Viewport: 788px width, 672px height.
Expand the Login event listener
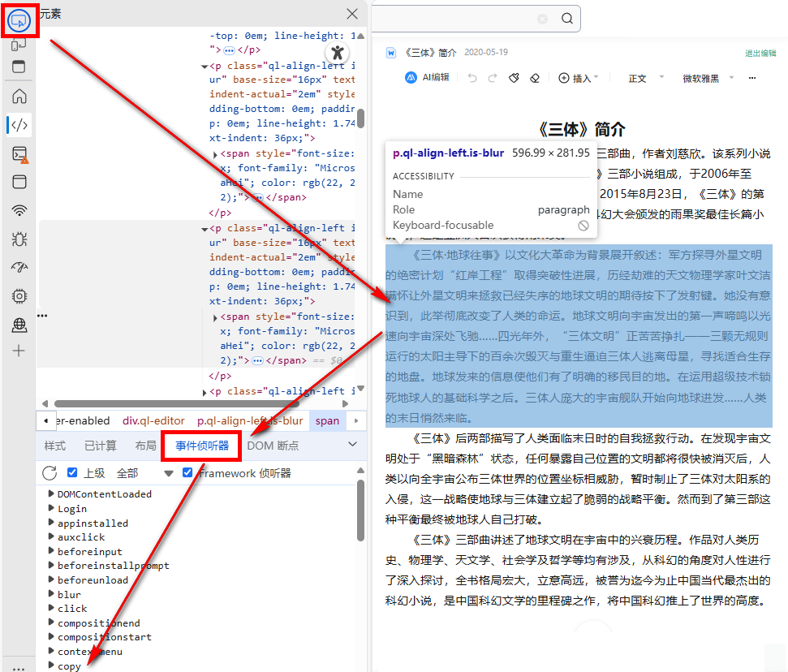pyautogui.click(x=51, y=508)
